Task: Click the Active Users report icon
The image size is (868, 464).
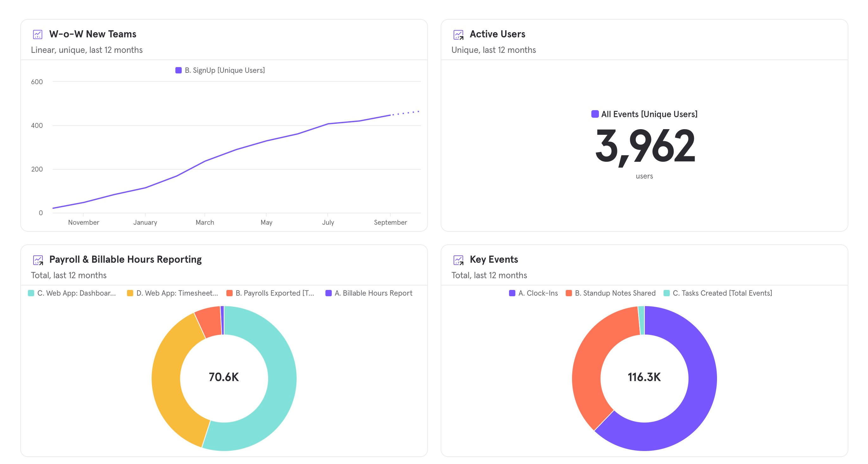Action: (458, 34)
